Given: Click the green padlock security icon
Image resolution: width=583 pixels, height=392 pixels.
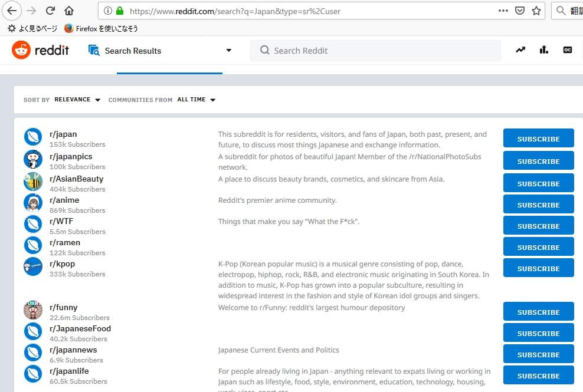Looking at the screenshot, I should (120, 11).
